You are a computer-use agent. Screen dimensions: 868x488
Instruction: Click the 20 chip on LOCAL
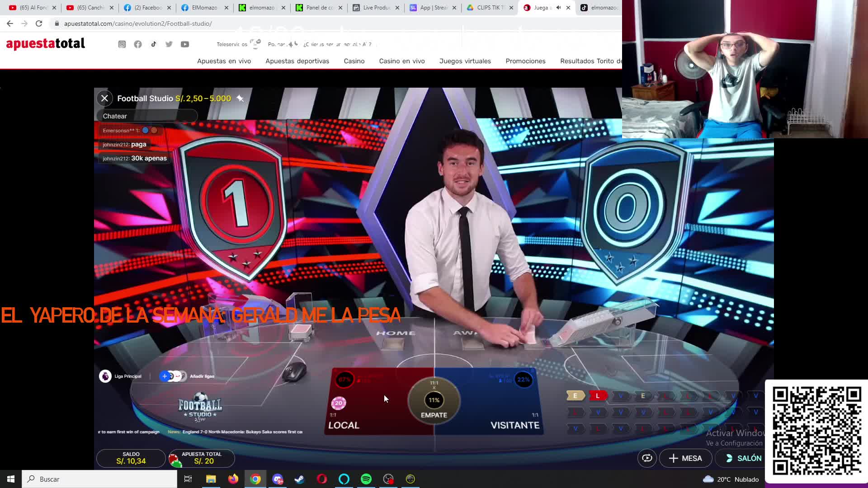tap(339, 403)
